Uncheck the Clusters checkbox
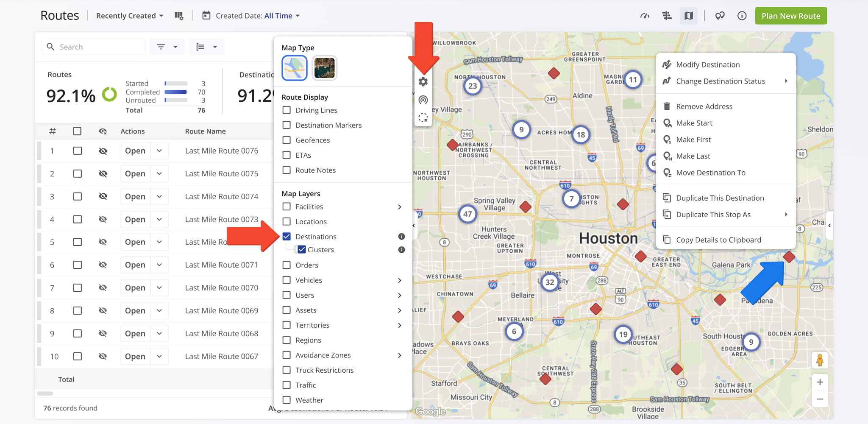 302,250
